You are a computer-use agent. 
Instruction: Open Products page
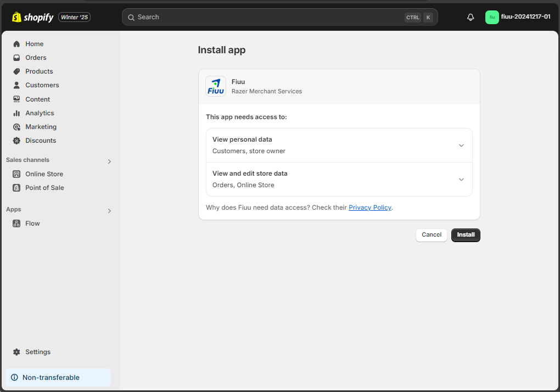click(39, 71)
